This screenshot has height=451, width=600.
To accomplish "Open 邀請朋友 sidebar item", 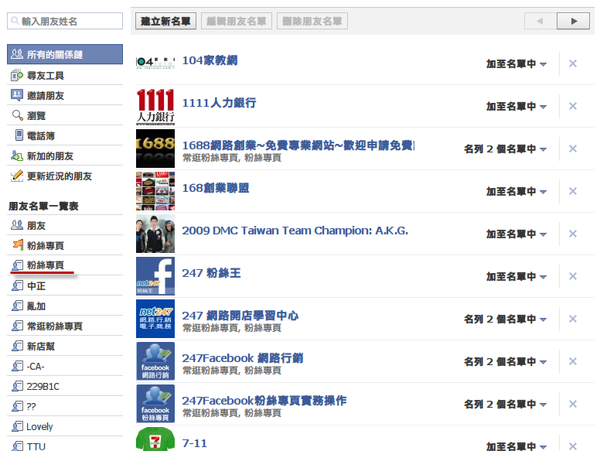I will pyautogui.click(x=65, y=96).
